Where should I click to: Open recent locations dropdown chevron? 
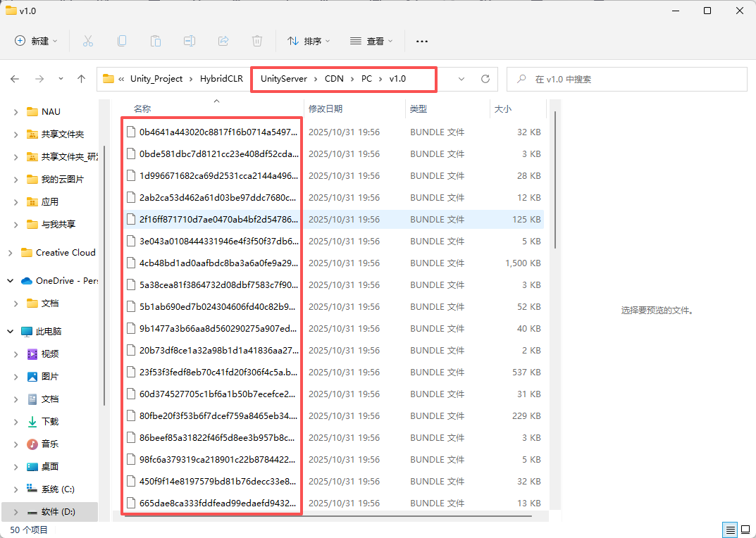tap(61, 79)
